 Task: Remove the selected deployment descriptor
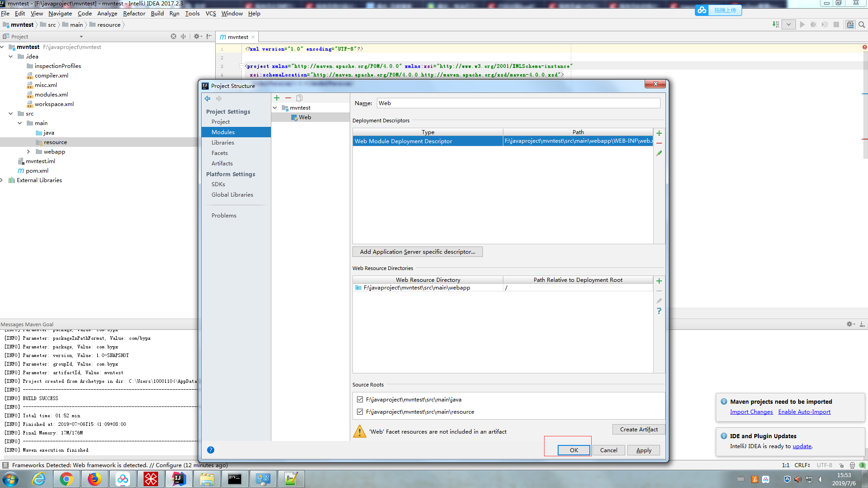(659, 143)
